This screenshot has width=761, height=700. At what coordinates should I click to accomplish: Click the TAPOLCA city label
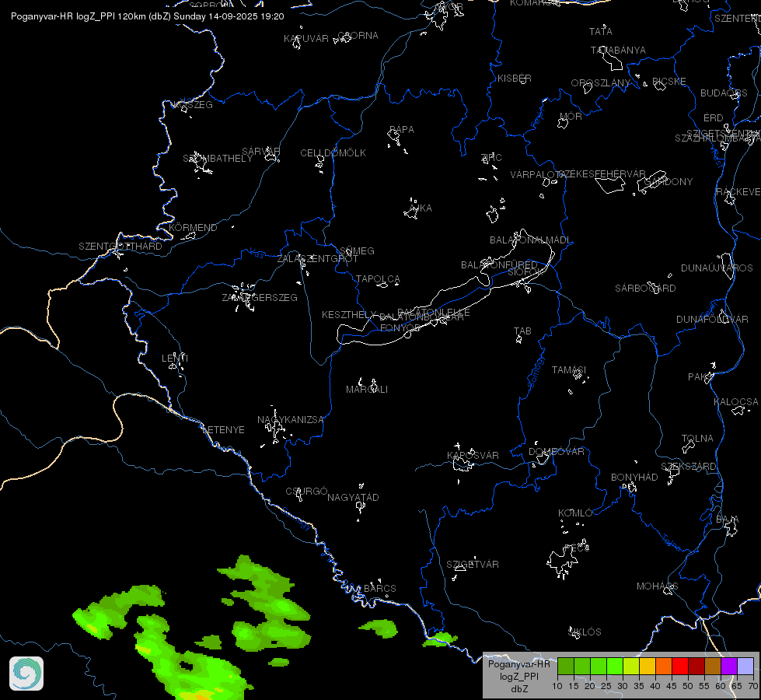click(378, 279)
